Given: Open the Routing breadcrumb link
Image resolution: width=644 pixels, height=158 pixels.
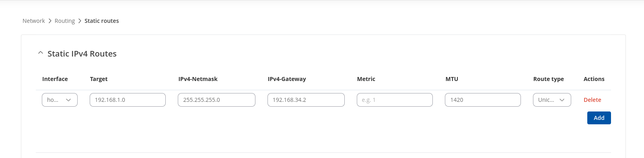Looking at the screenshot, I should click(65, 21).
